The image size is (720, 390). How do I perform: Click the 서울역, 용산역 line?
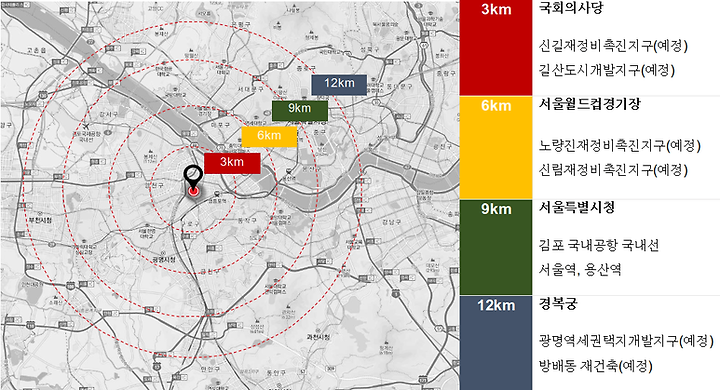(x=580, y=269)
